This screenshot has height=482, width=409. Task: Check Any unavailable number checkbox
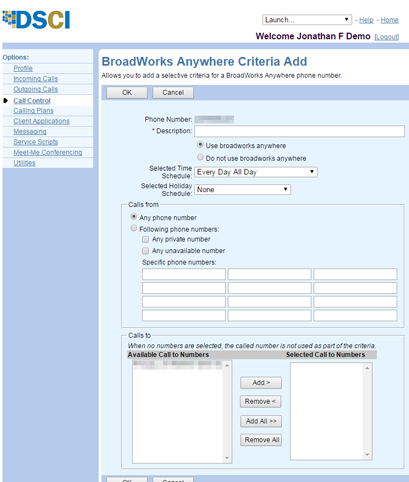tap(145, 251)
